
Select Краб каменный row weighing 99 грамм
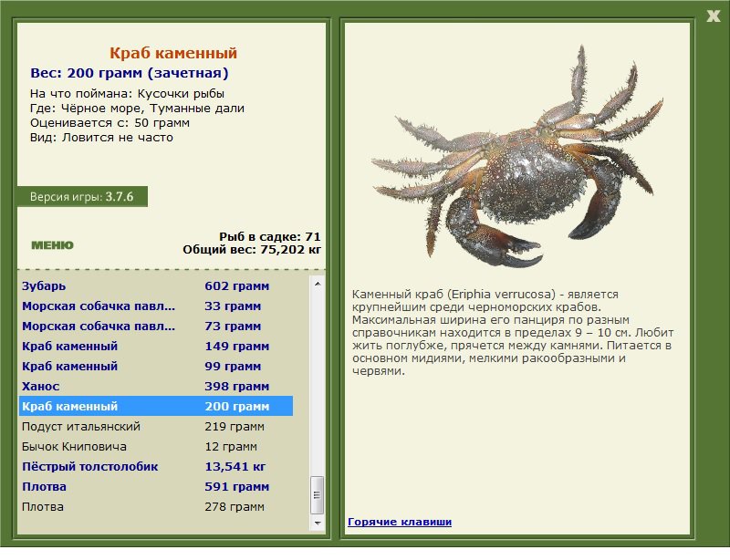[156, 366]
